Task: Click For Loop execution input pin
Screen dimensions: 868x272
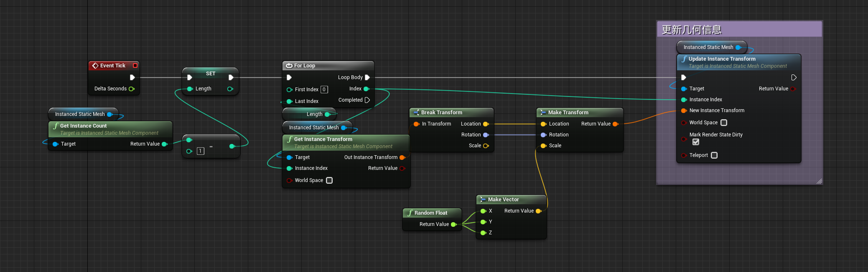Action: tap(289, 77)
